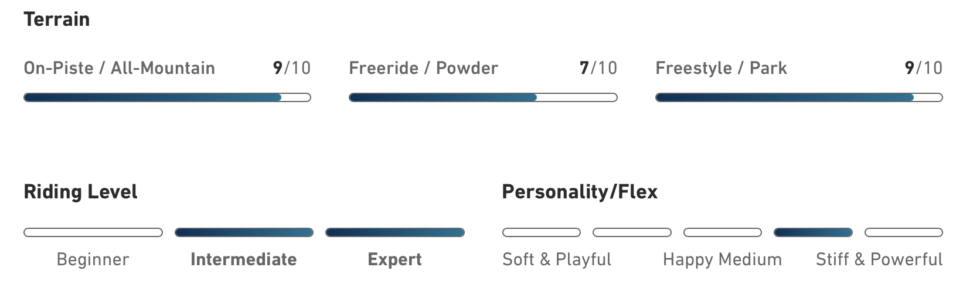Screen dimensions: 980x304
Task: Click the Freeride / Powder rating bar
Action: 483,97
